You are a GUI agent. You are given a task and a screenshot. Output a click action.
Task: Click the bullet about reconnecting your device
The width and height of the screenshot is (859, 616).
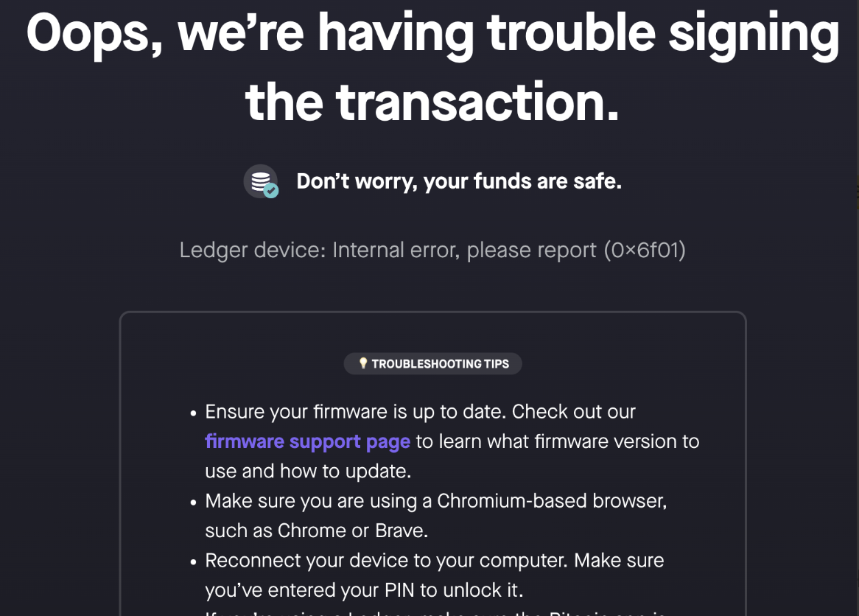click(433, 560)
